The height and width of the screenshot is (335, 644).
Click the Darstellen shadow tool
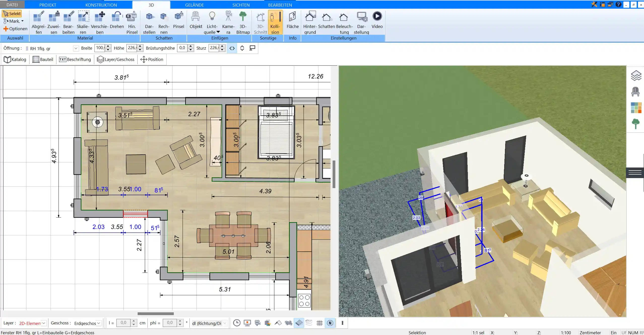click(x=149, y=22)
